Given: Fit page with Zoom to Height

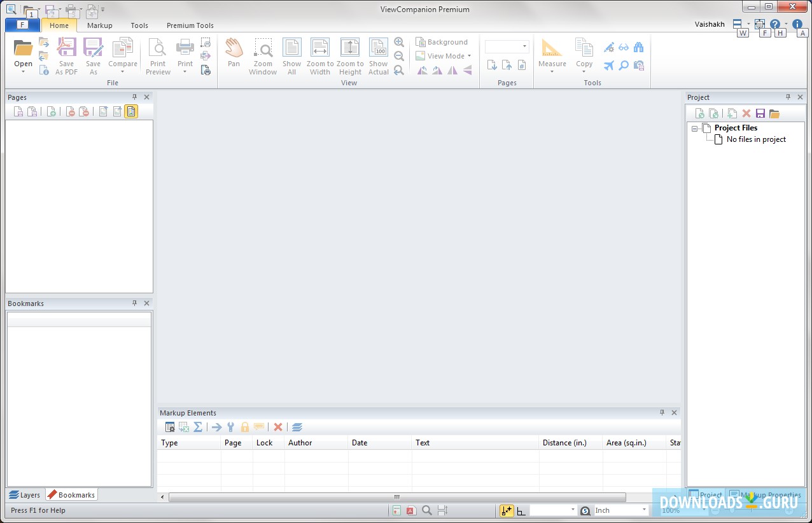Looking at the screenshot, I should click(350, 57).
